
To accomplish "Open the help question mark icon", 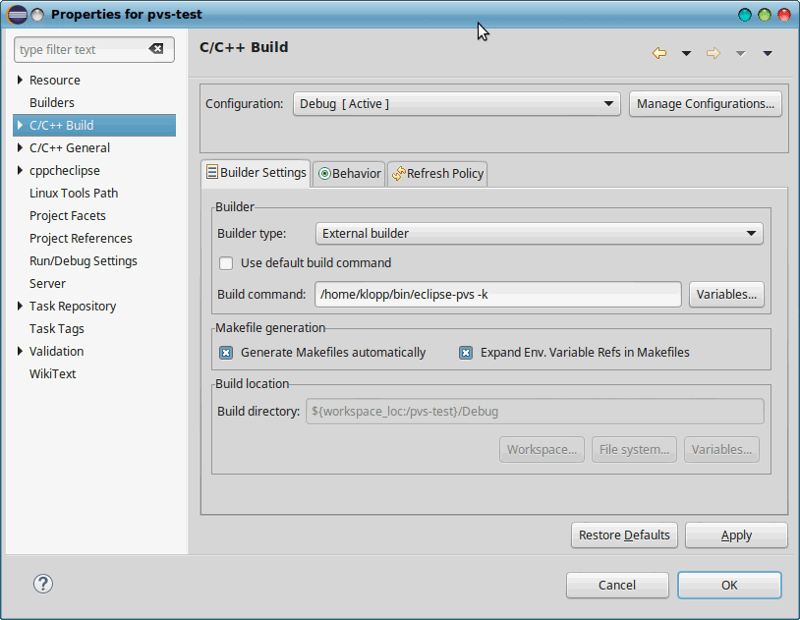I will pos(43,583).
